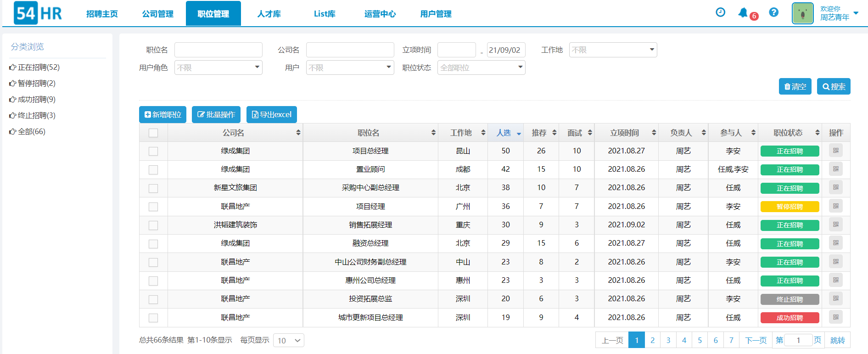Go to 招聘主页 tab
The image size is (868, 354).
(x=102, y=14)
